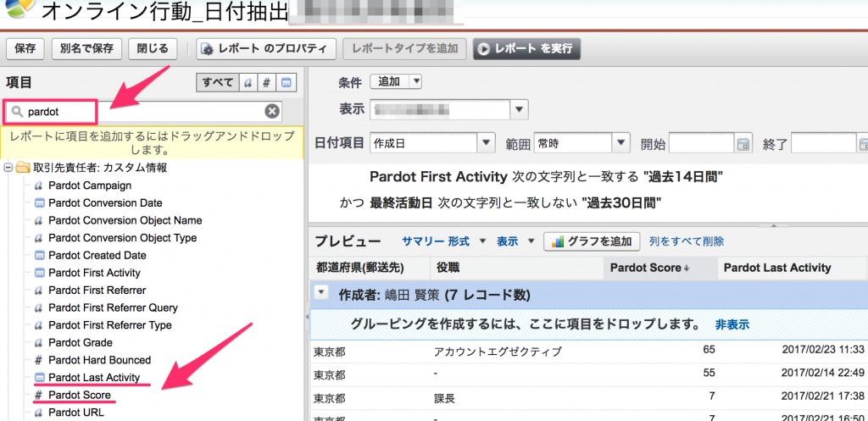Select the Pardot First Referrer field
868x421 pixels.
97,290
